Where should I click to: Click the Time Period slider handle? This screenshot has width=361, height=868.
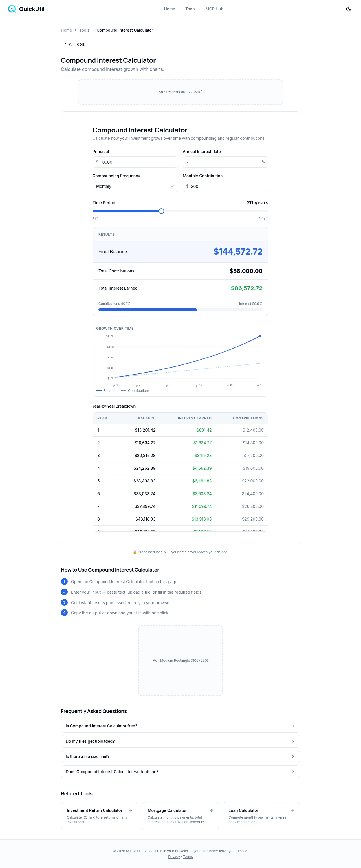pos(161,211)
